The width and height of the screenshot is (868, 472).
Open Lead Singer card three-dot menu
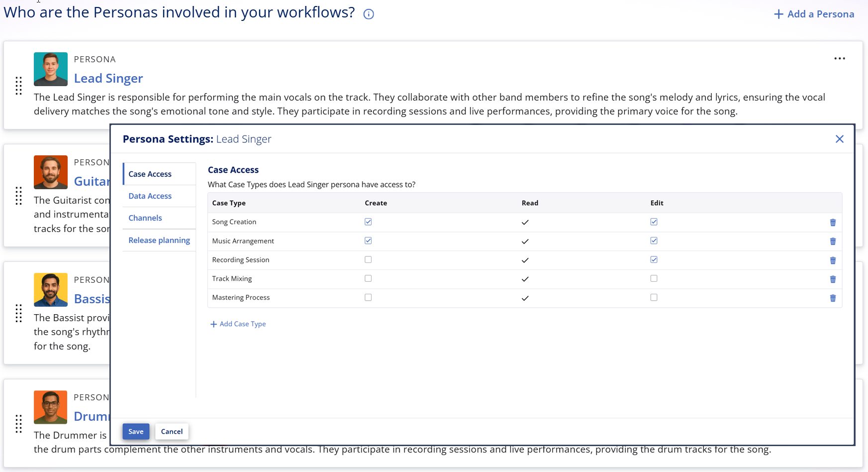tap(840, 59)
